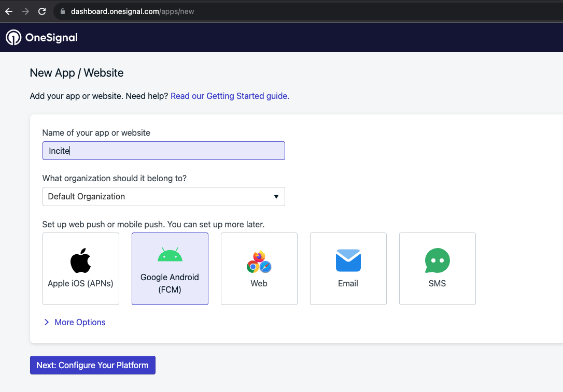Open the organization dropdown arrow
The height and width of the screenshot is (392, 563).
coord(276,197)
